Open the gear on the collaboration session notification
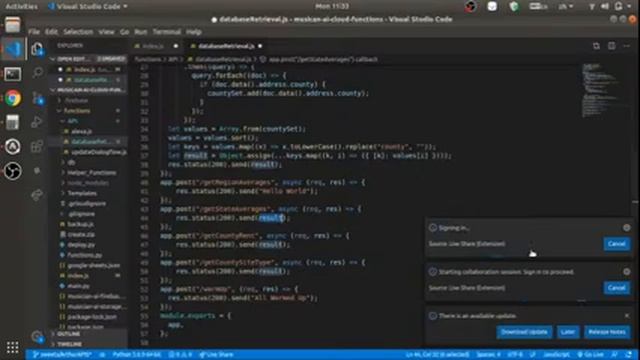Viewport: 640px width, 360px height. [x=627, y=271]
